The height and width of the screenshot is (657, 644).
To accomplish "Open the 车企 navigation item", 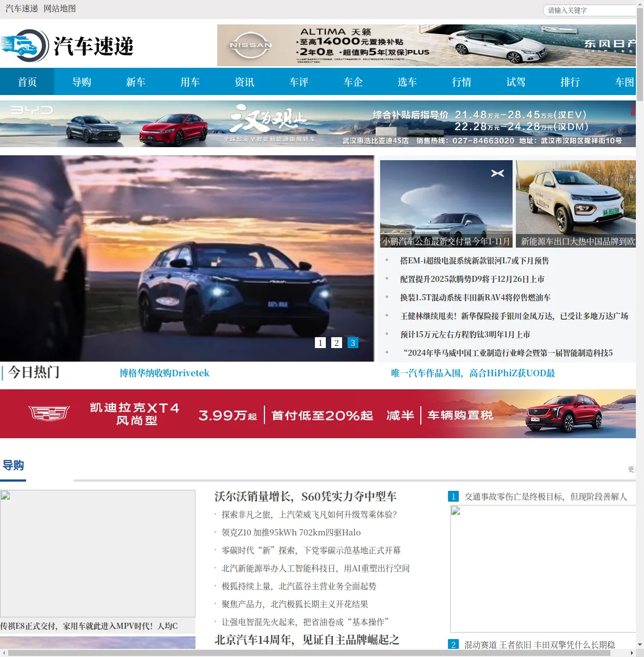I will click(353, 82).
